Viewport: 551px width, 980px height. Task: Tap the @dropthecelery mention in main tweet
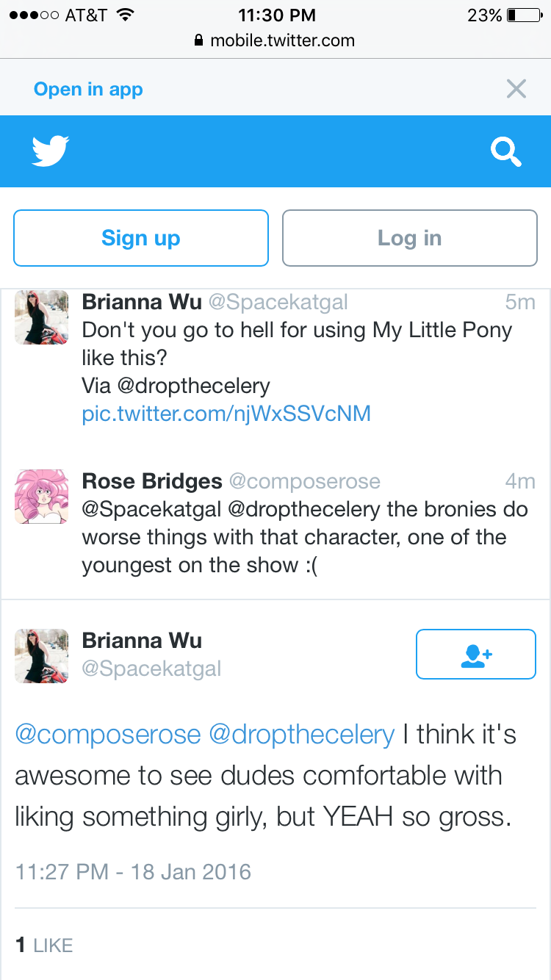[x=302, y=735]
